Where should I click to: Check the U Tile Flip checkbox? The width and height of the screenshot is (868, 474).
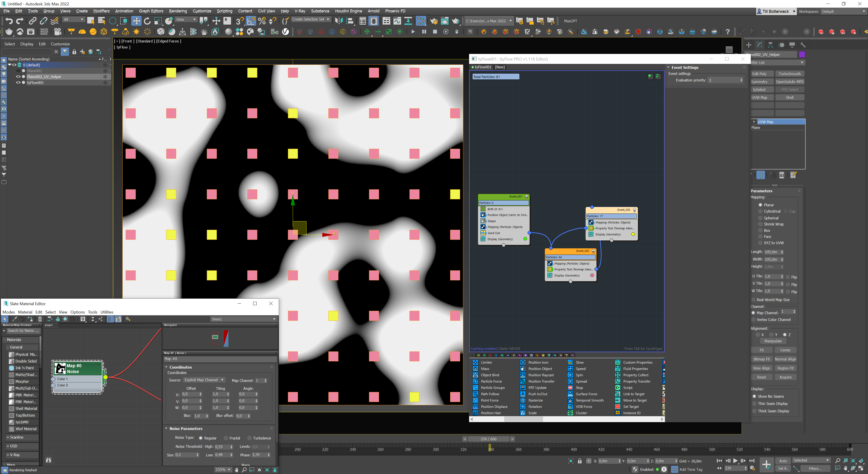(788, 277)
